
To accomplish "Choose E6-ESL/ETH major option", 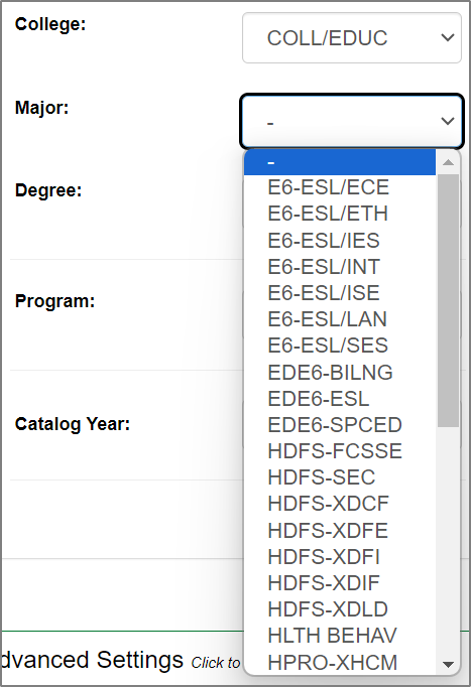I will click(340, 214).
